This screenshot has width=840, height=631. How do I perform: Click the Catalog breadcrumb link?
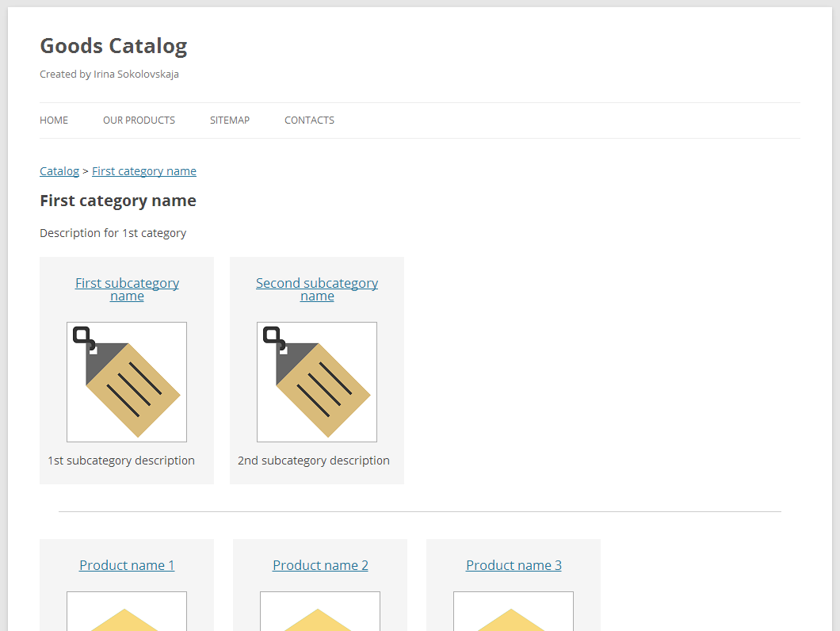pos(59,171)
